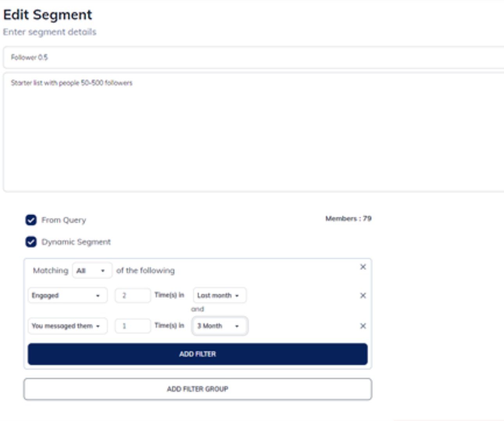Click the ADD FILTER button
Screen dimensions: 504x421
(198, 354)
